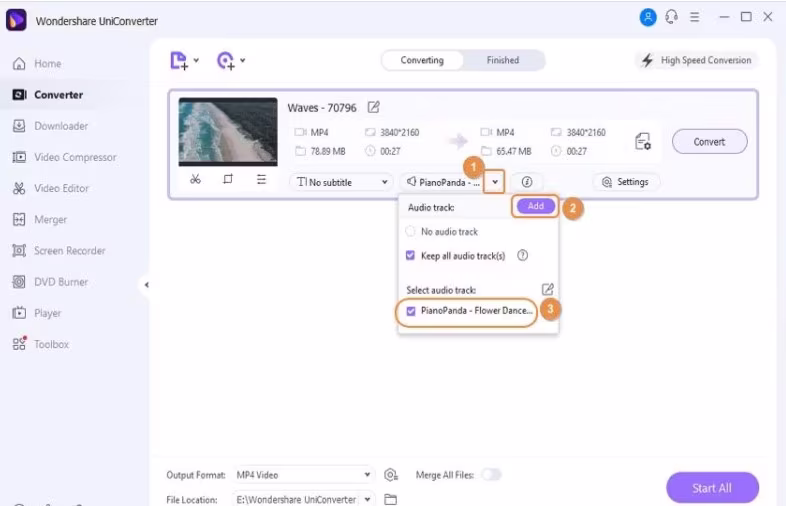Click the audio track dropdown arrow
Screen dimensions: 786x506
click(494, 182)
